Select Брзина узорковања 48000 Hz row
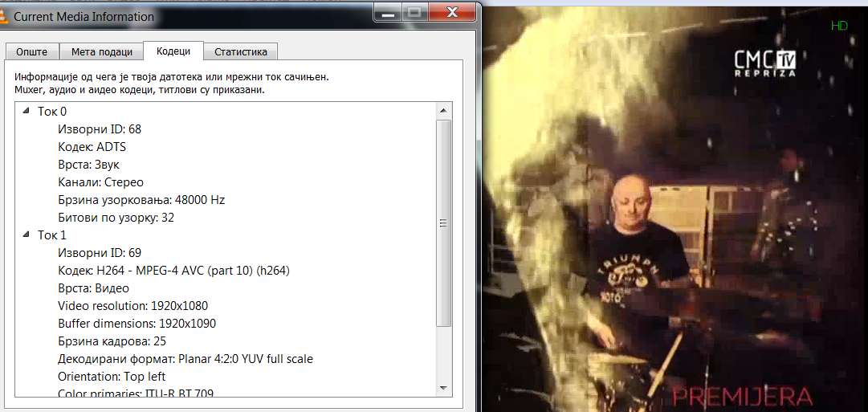The width and height of the screenshot is (868, 412). [x=141, y=200]
